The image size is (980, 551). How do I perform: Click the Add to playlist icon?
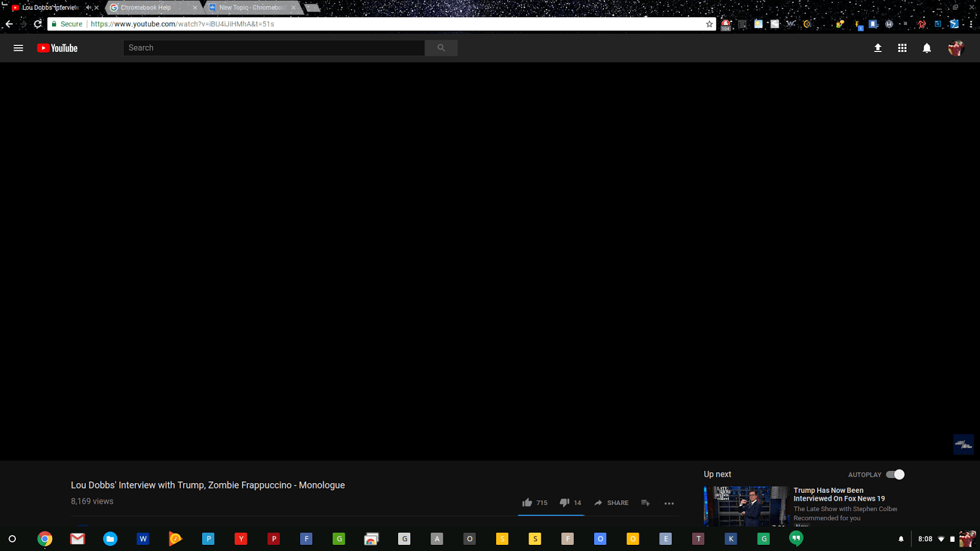tap(646, 503)
